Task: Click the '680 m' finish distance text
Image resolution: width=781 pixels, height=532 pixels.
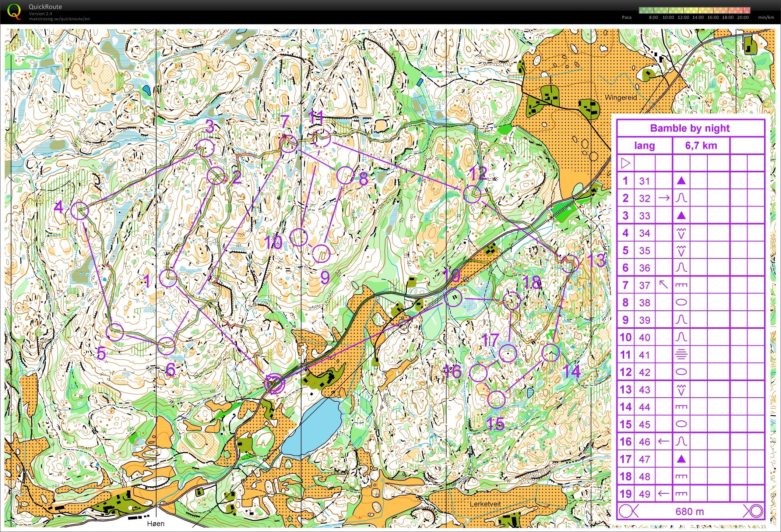Action: click(689, 511)
